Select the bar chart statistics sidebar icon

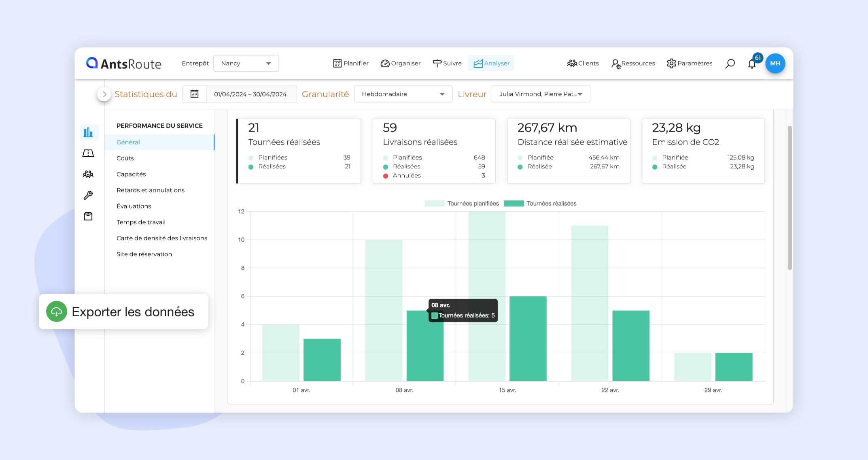[88, 132]
